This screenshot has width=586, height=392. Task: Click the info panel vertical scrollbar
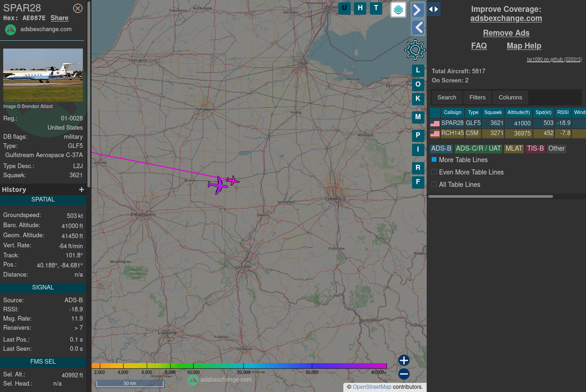click(89, 94)
